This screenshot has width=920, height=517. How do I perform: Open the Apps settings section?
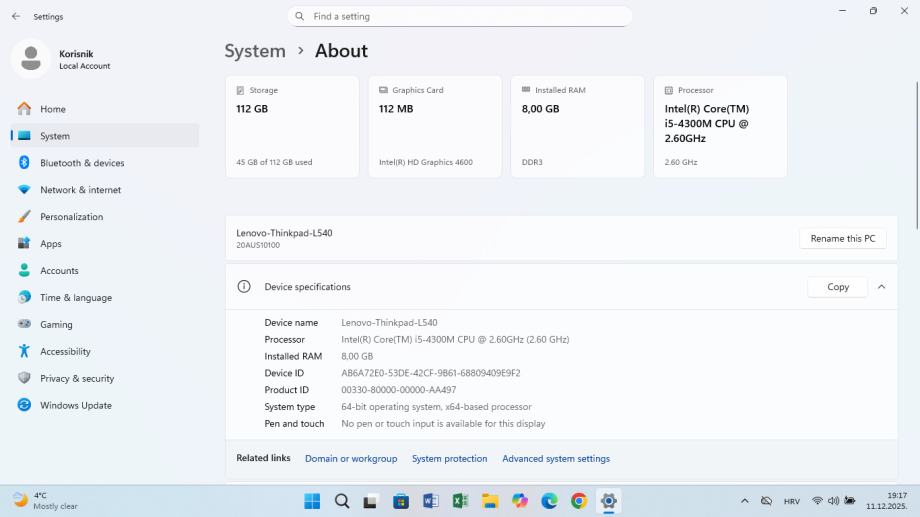point(106,244)
